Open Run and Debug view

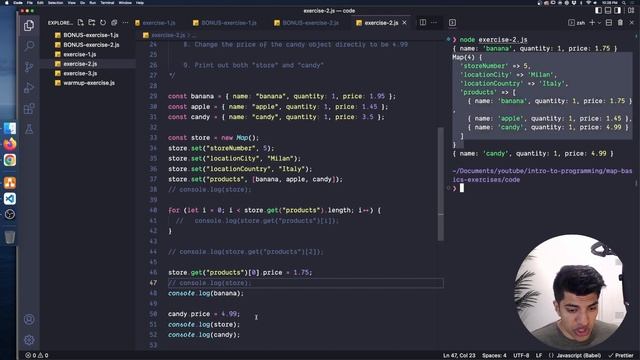coord(29,87)
